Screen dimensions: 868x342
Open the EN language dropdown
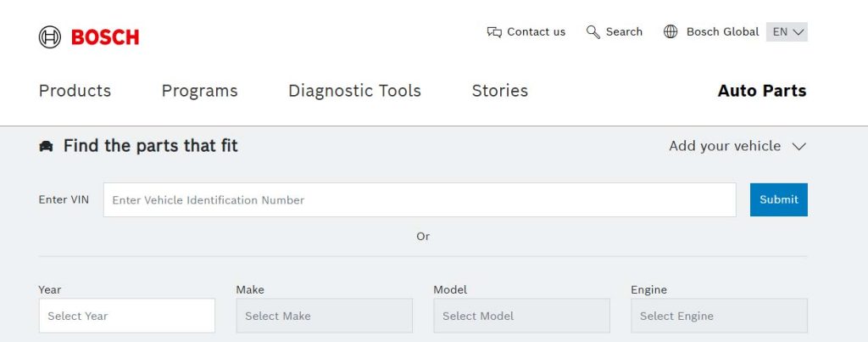787,32
